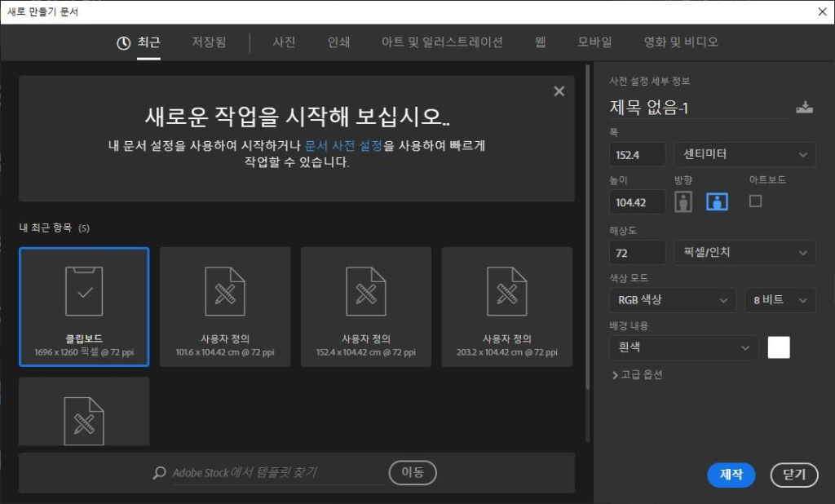
Task: Set portrait orientation
Action: 683,202
